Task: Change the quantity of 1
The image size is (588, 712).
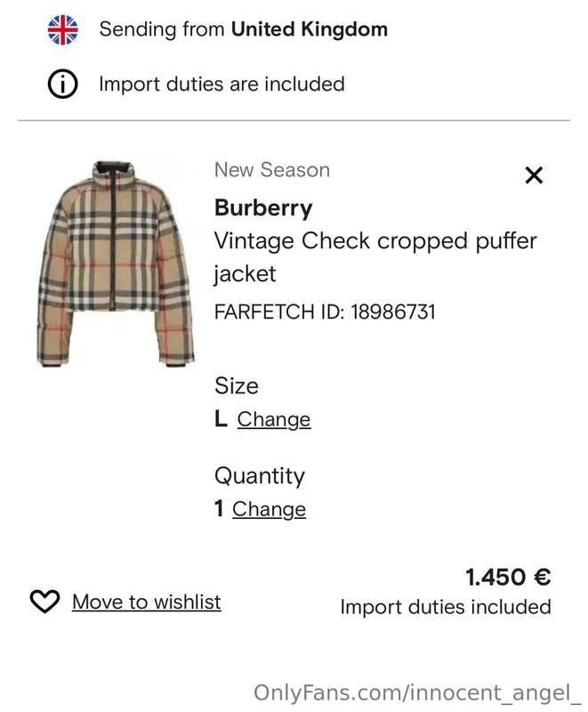Action: point(269,509)
